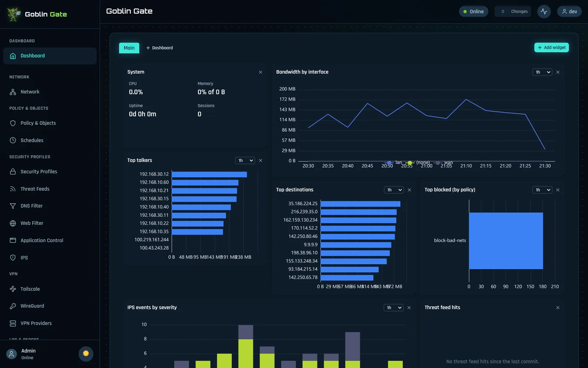Open Top talkers time range dropdown
This screenshot has height=368, width=588.
point(245,160)
